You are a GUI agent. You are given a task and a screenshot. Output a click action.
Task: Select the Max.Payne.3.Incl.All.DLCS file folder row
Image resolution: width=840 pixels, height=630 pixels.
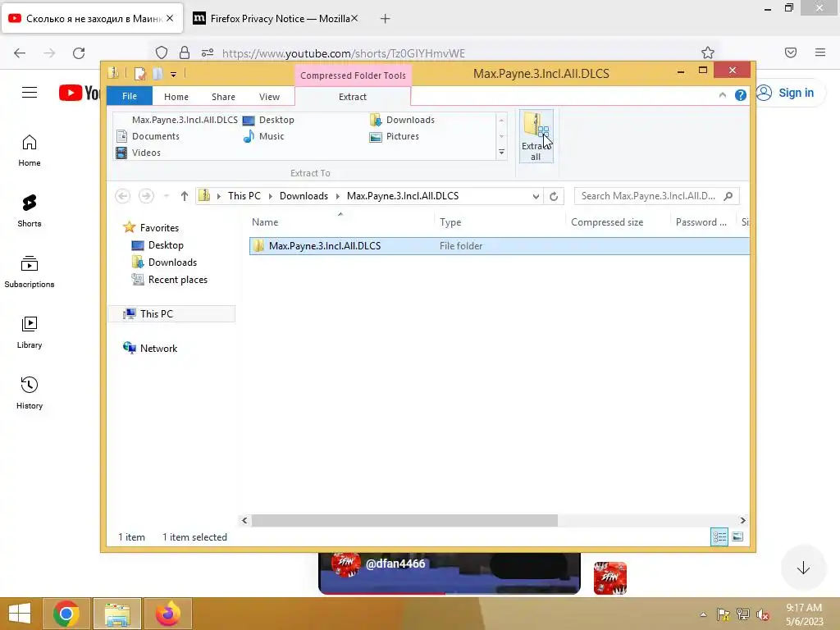[x=500, y=246]
